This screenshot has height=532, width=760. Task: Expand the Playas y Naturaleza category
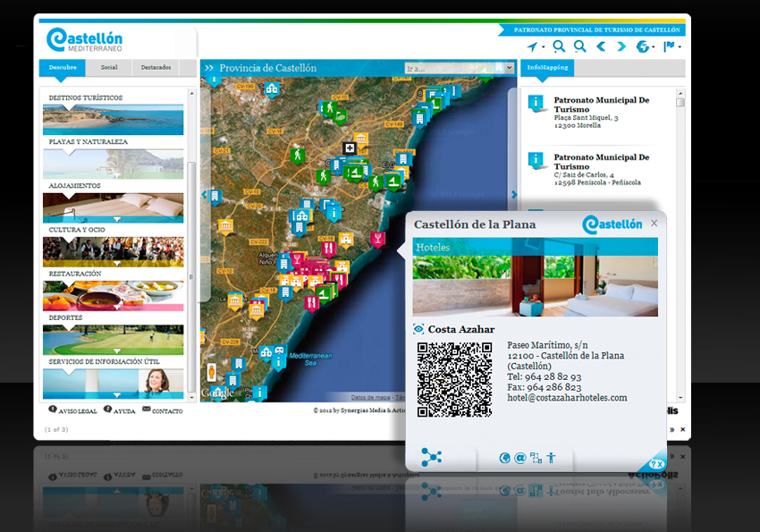(x=113, y=164)
